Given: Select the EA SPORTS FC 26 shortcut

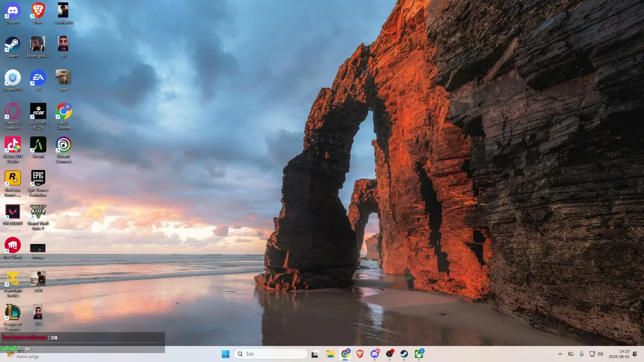Looking at the screenshot, I should tap(38, 117).
